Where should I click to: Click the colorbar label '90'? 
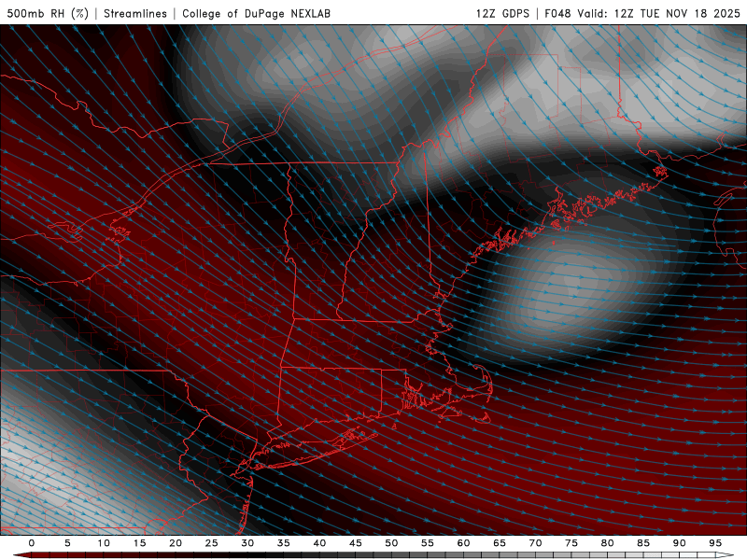679,543
